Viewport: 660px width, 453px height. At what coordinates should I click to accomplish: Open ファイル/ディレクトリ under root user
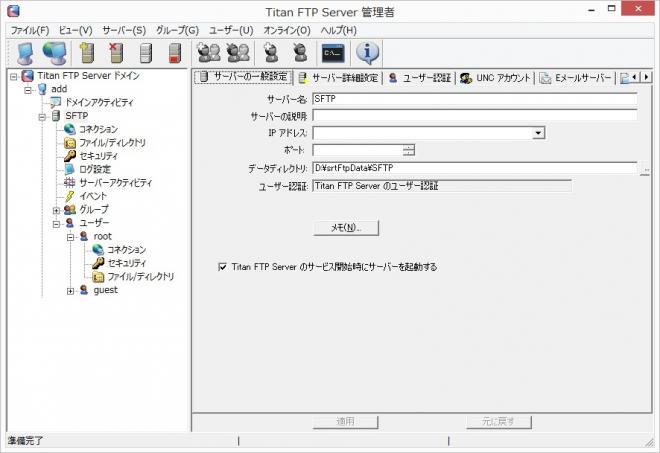pyautogui.click(x=141, y=277)
